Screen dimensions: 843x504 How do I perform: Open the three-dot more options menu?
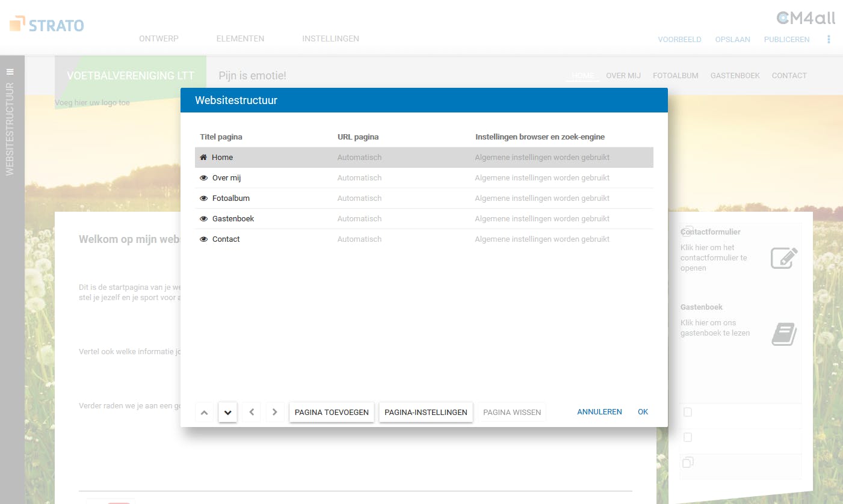(829, 39)
